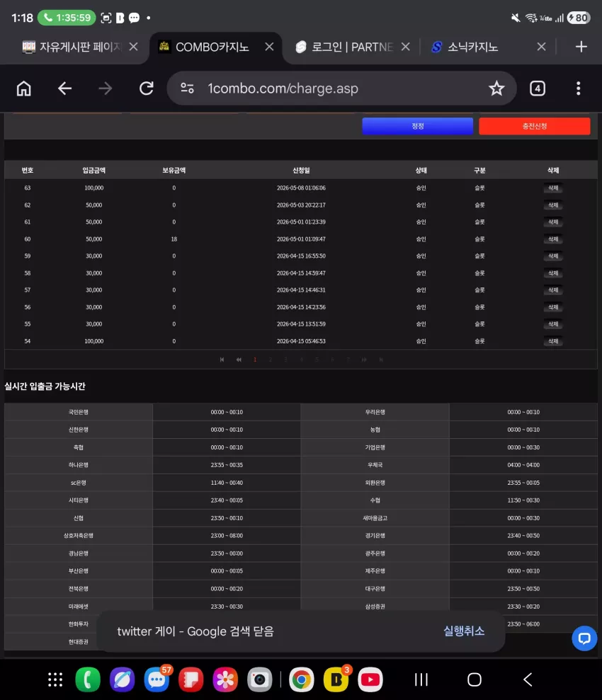Close the 소닉카지노 tab
602x700 pixels.
pos(541,47)
